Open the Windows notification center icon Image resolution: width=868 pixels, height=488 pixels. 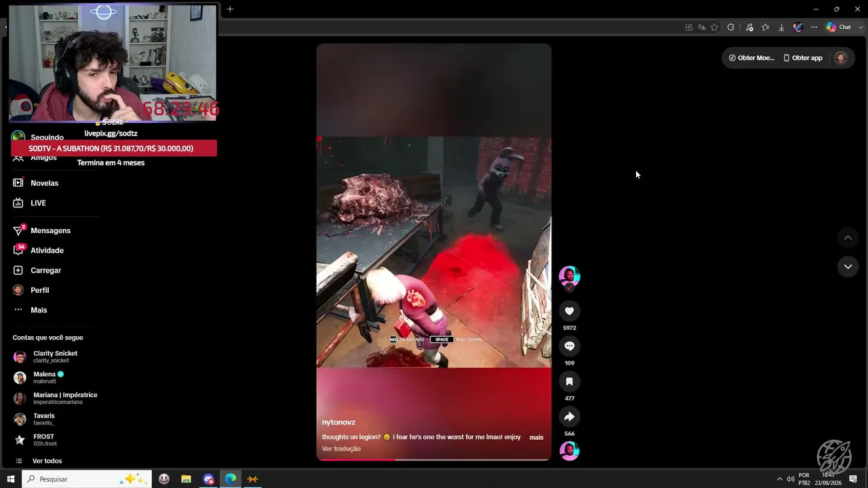click(x=853, y=479)
